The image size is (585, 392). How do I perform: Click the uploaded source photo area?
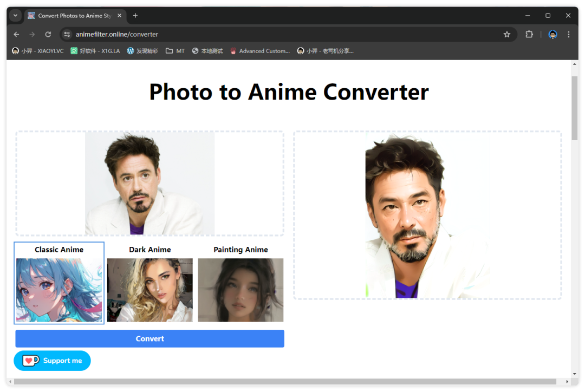(149, 184)
